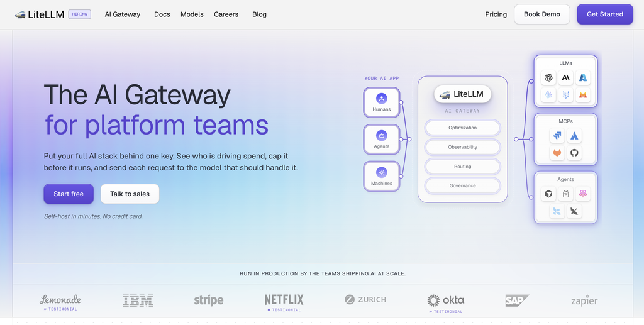
Task: Open the Pricing link
Action: point(496,14)
